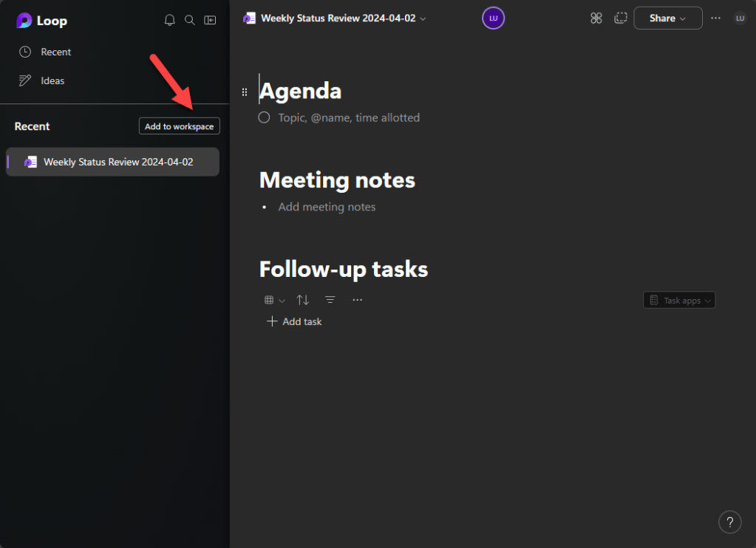Open the Recent section in sidebar
756x548 pixels.
[x=55, y=52]
